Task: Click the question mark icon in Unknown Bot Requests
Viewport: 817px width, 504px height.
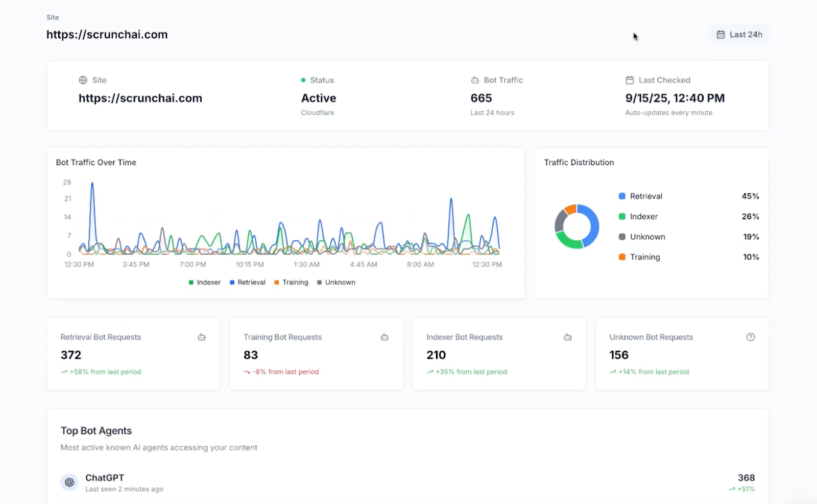Action: coord(751,337)
